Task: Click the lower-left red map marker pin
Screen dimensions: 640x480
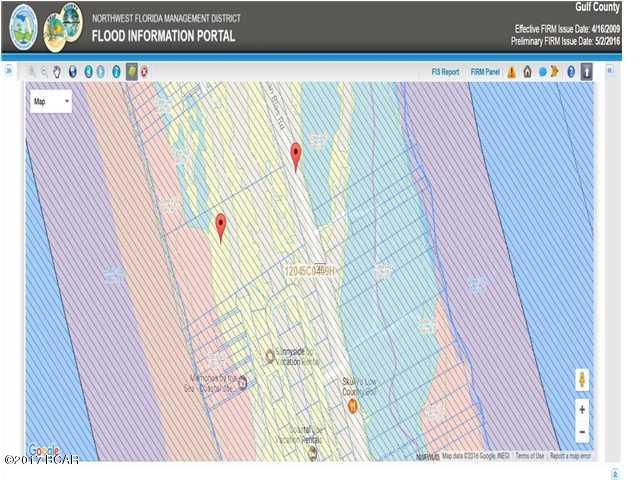Action: pyautogui.click(x=221, y=225)
